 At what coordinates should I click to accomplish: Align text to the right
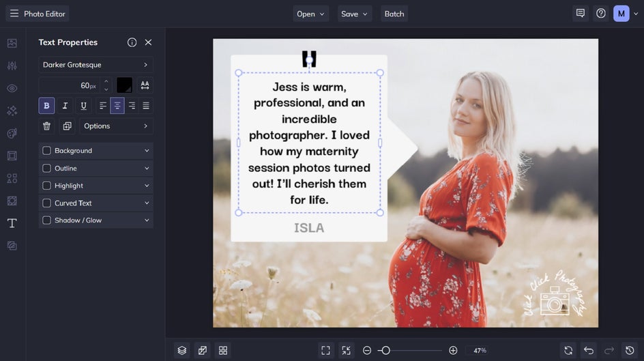pos(132,106)
